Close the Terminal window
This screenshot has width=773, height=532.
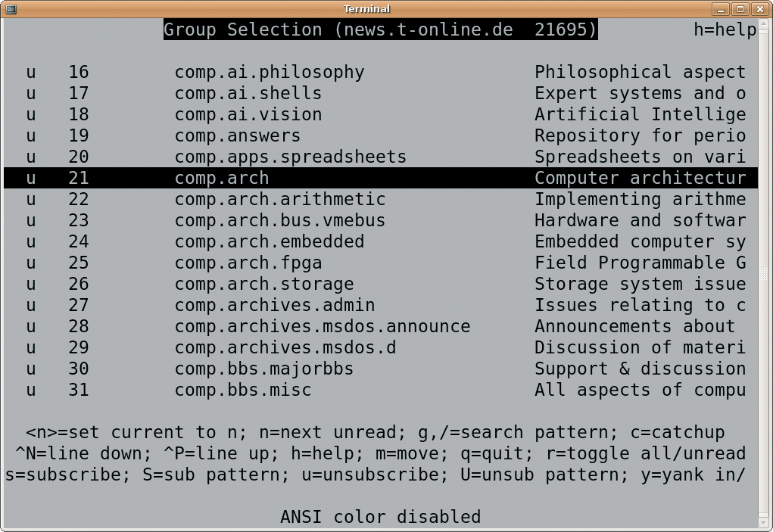tap(759, 9)
